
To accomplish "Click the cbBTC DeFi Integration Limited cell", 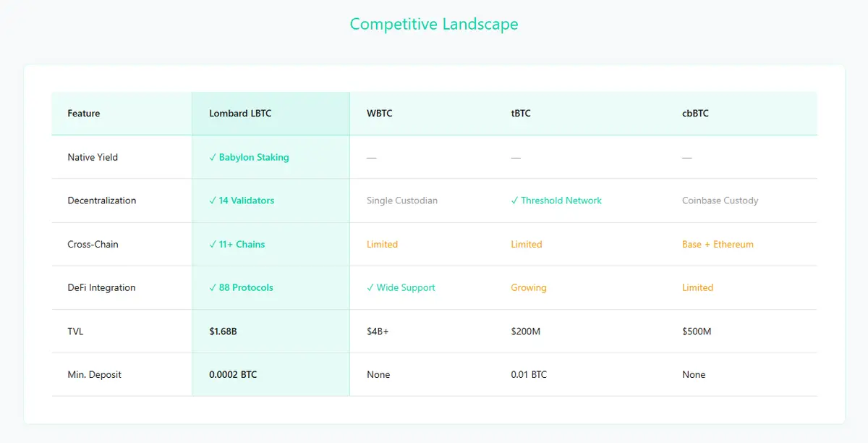I will [x=697, y=287].
